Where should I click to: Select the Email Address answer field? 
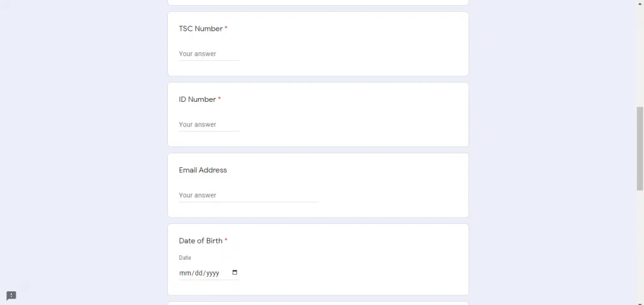248,196
